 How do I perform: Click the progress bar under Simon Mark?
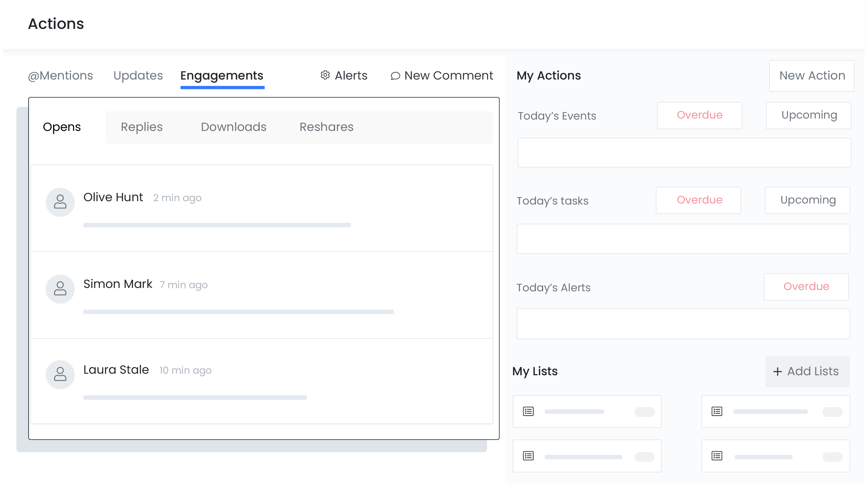(239, 312)
